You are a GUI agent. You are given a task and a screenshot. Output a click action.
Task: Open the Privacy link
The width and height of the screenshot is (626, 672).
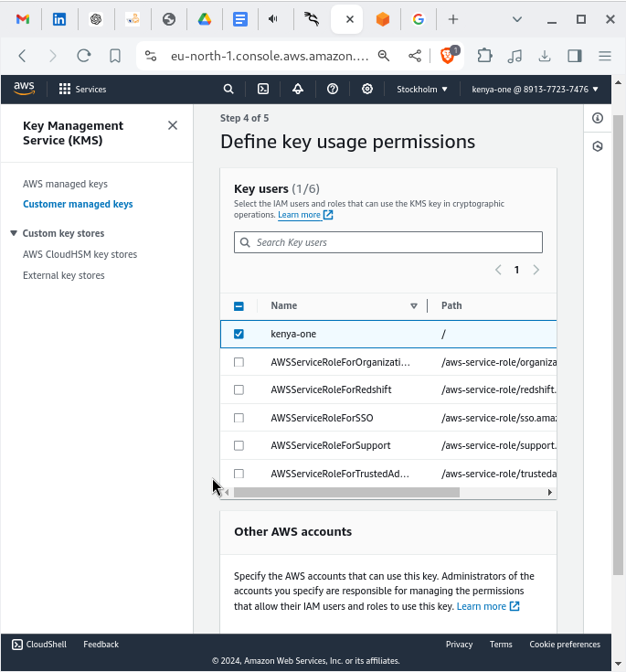459,645
